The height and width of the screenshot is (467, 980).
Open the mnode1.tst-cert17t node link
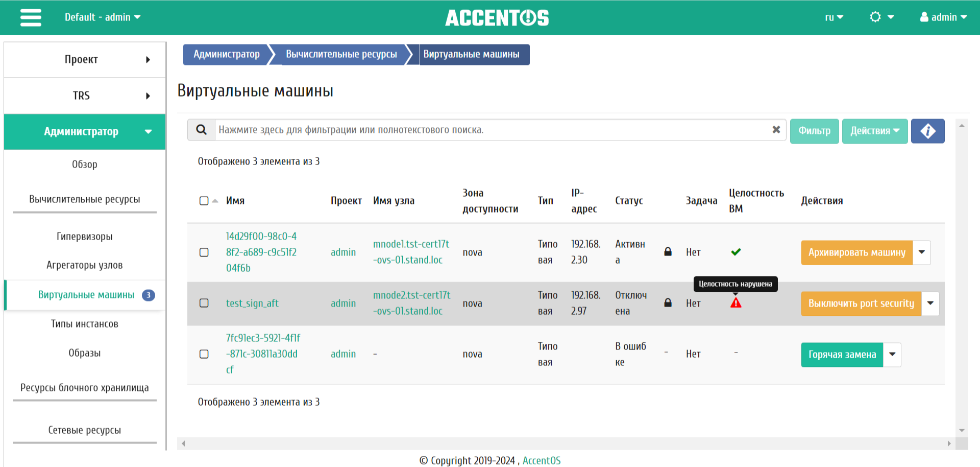click(411, 252)
